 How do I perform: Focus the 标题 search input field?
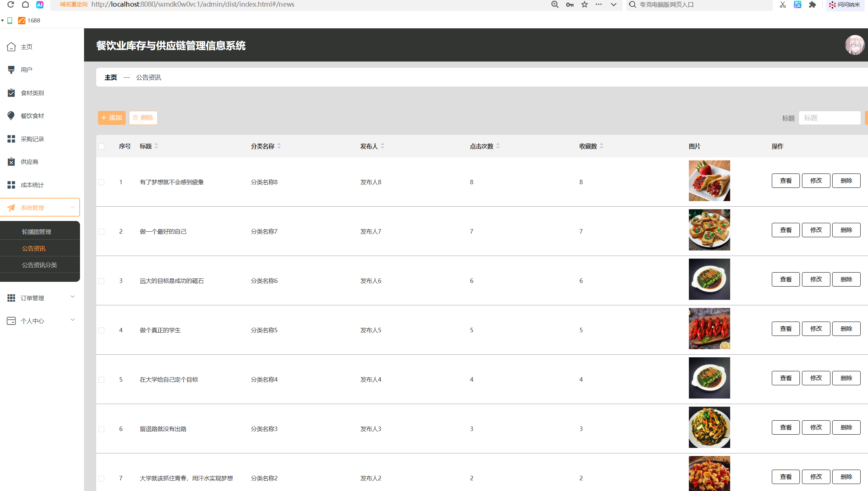(x=830, y=118)
